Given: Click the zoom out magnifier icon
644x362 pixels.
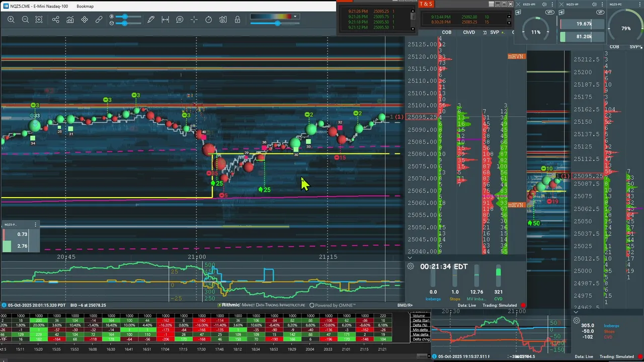Looking at the screenshot, I should [x=25, y=20].
